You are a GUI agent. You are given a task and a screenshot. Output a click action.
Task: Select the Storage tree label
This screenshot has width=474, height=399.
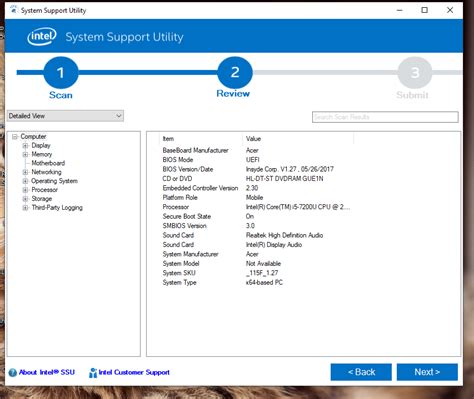point(42,199)
